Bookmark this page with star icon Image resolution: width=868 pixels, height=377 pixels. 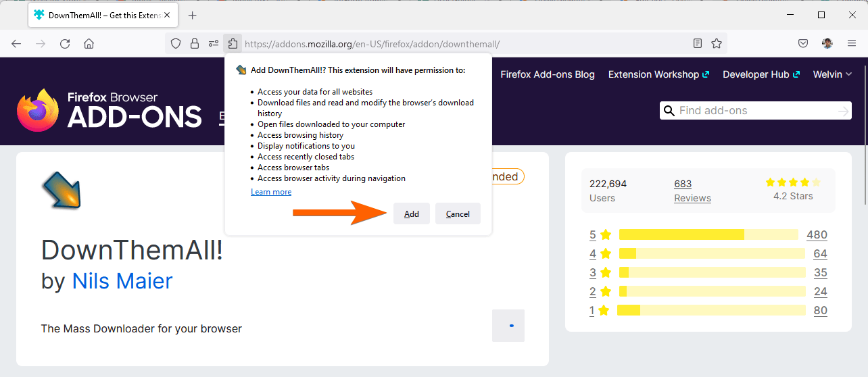pyautogui.click(x=717, y=44)
